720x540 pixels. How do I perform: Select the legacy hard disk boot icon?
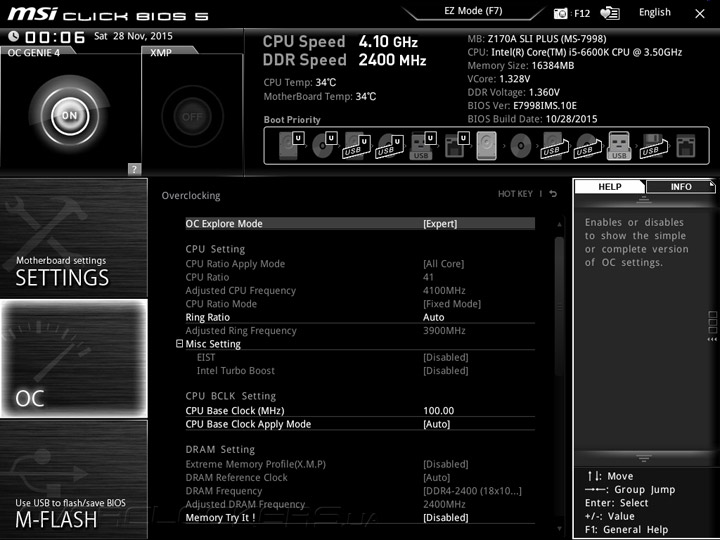487,146
